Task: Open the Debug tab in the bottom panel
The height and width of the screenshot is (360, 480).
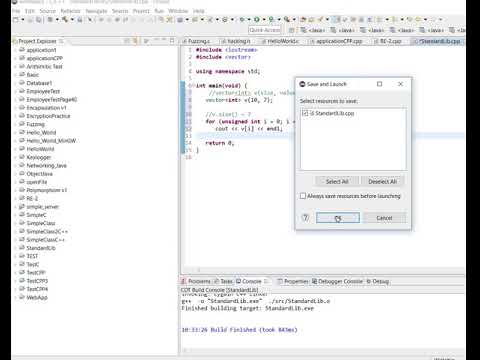Action: click(378, 281)
